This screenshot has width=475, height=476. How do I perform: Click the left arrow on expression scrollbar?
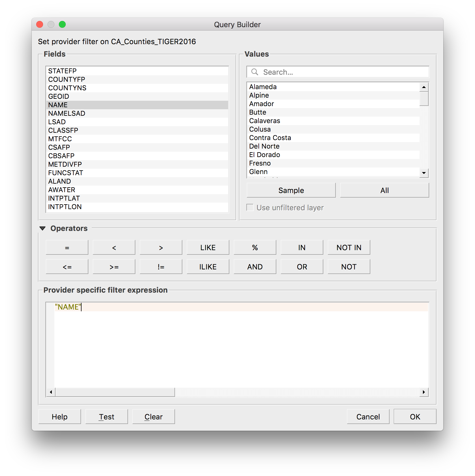tap(50, 392)
